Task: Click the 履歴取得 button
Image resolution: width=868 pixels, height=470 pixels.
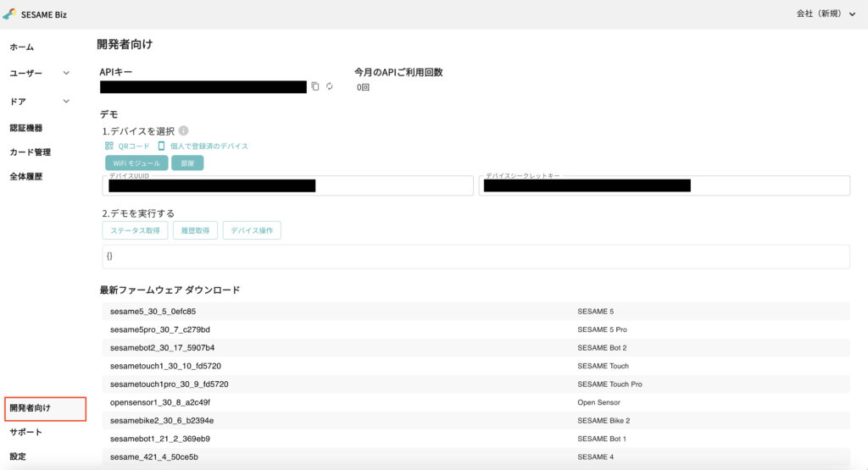Action: (x=196, y=230)
